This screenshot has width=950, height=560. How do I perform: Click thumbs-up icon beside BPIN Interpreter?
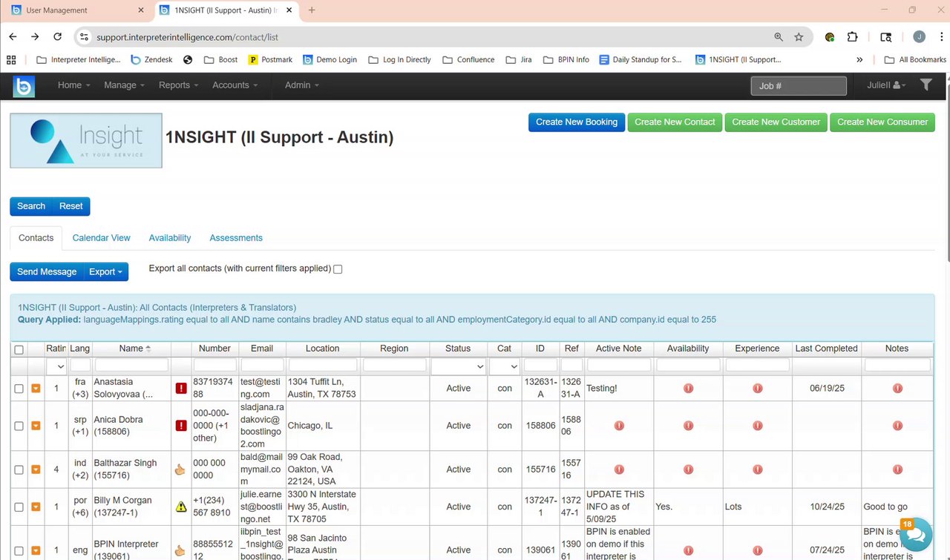point(181,550)
